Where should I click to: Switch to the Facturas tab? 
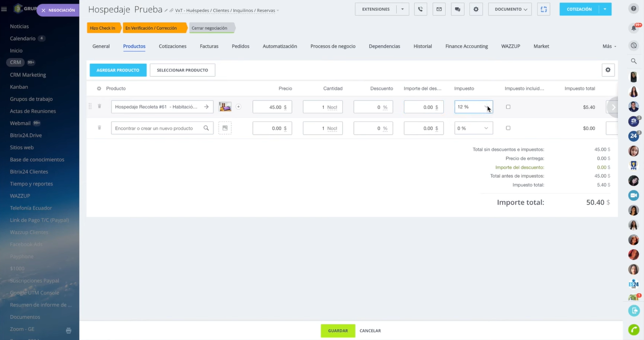[x=209, y=46]
